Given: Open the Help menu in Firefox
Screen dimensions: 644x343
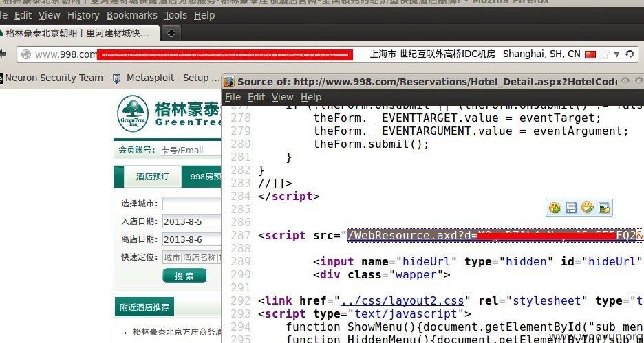Looking at the screenshot, I should [204, 15].
